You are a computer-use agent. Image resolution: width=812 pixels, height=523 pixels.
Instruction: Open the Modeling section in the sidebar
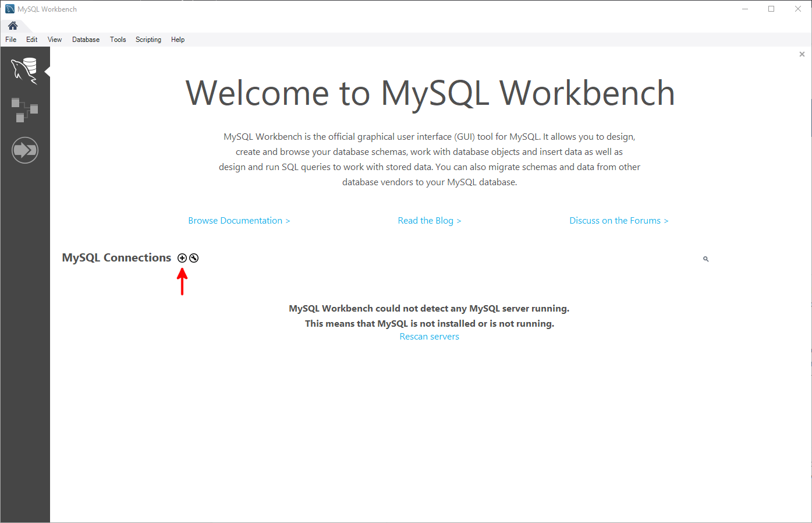(x=25, y=109)
